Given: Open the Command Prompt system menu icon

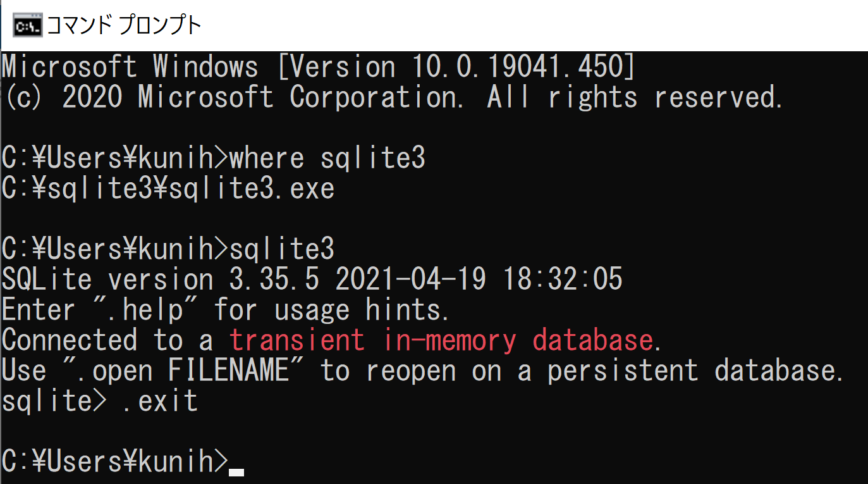Looking at the screenshot, I should pos(27,26).
